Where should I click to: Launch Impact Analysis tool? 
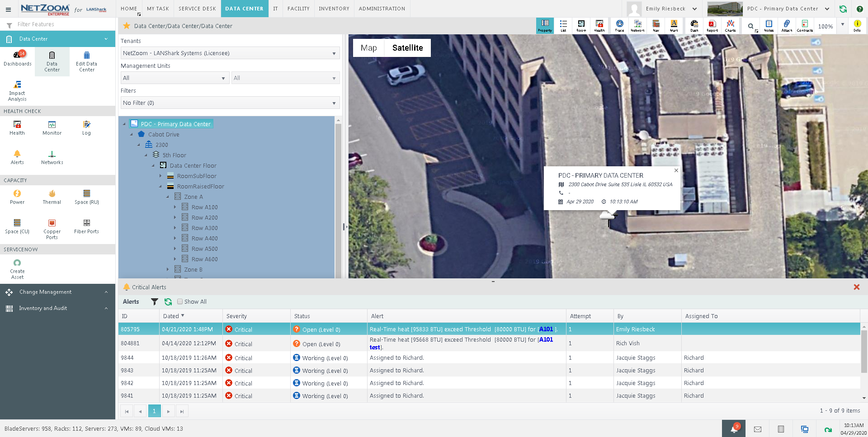tap(17, 91)
